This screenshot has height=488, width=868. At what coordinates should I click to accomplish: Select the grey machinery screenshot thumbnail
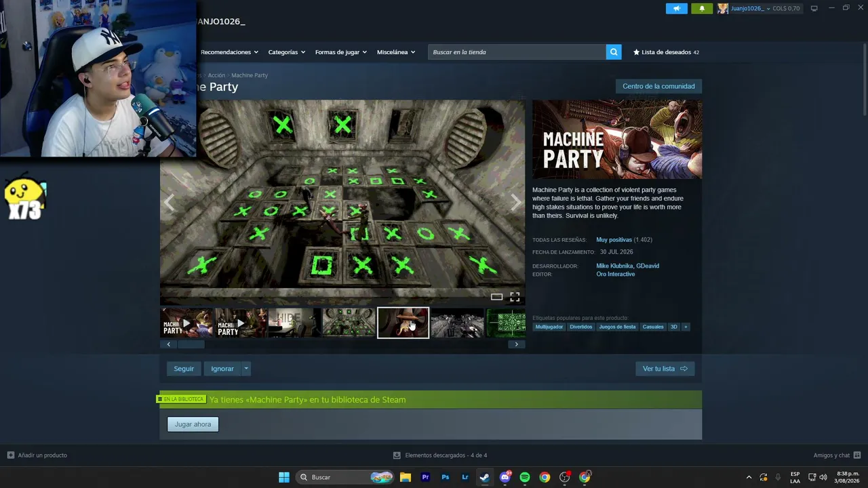[x=457, y=323]
